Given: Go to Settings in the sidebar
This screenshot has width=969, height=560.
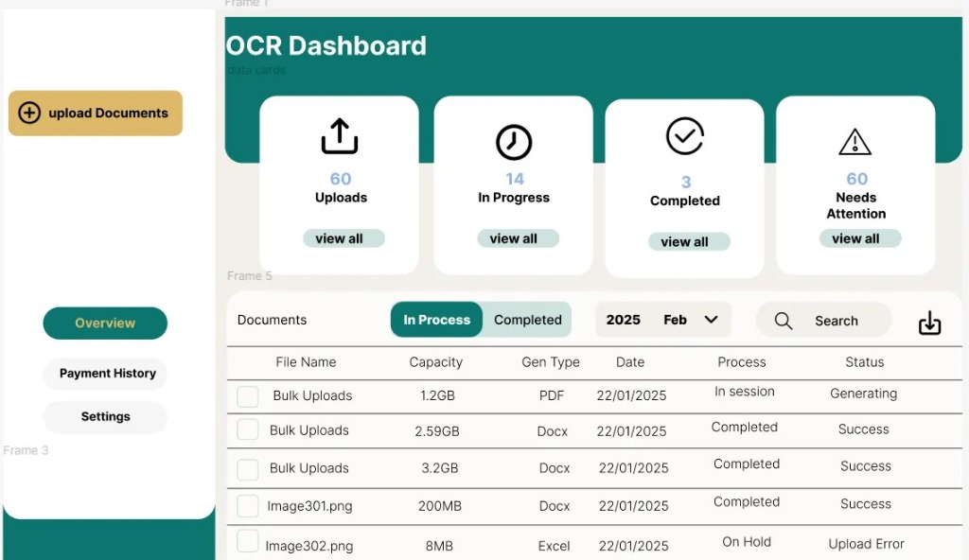Looking at the screenshot, I should pyautogui.click(x=106, y=417).
